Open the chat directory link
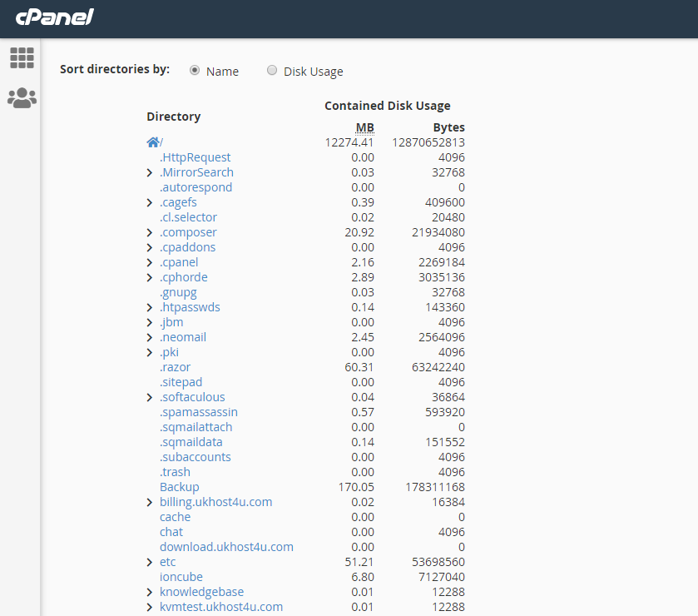The width and height of the screenshot is (698, 616). pos(171,532)
